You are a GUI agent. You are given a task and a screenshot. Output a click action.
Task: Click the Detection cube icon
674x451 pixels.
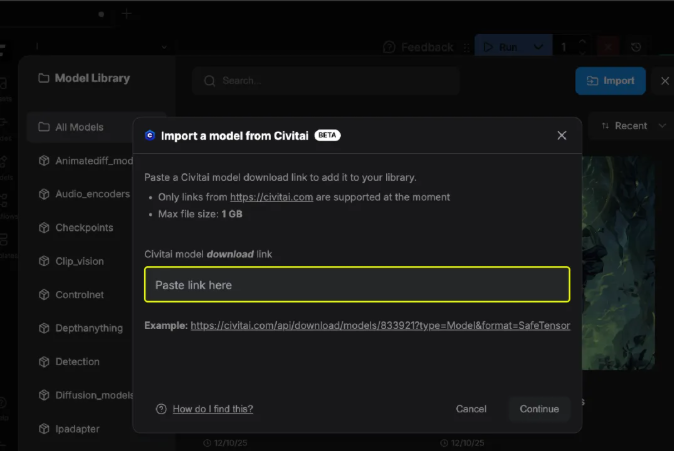click(44, 362)
